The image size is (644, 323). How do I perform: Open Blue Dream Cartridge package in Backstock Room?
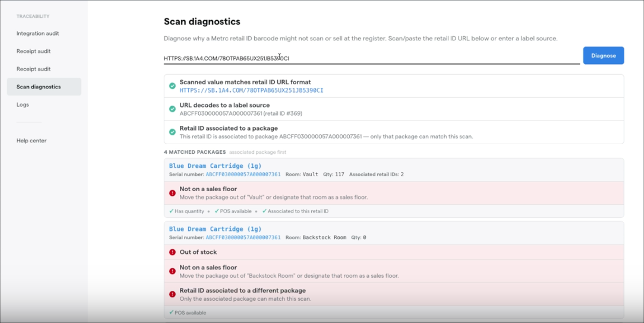[x=215, y=229]
